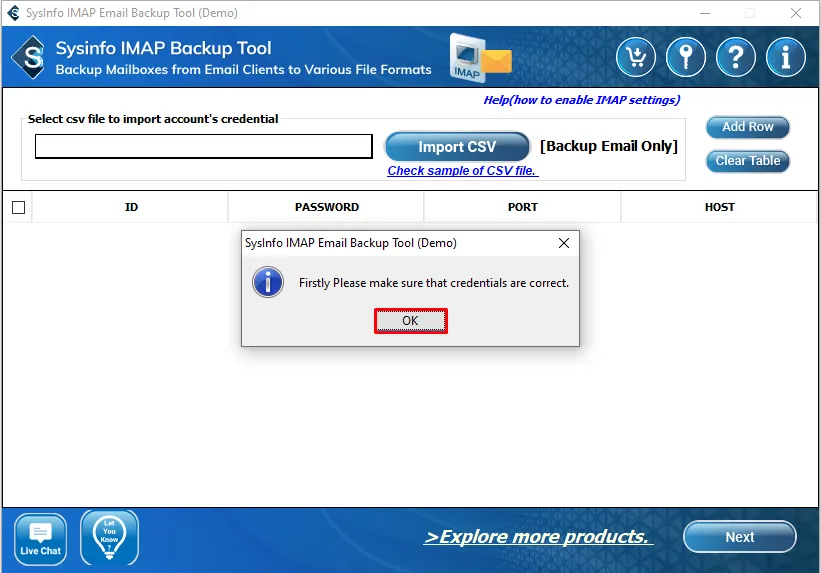Proceed with the Next button
Image resolution: width=821 pixels, height=573 pixels.
point(739,537)
